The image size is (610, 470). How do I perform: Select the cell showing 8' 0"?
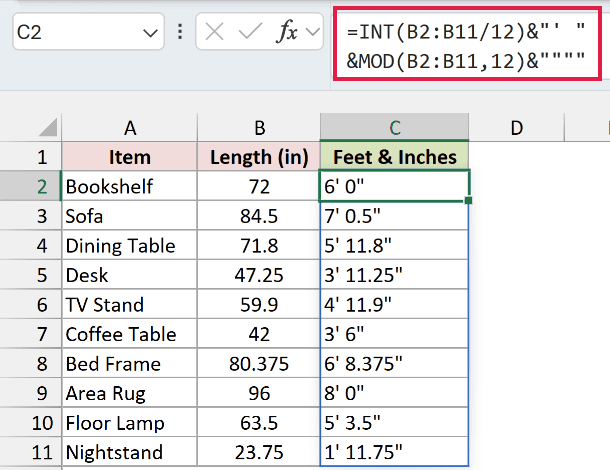click(x=394, y=393)
